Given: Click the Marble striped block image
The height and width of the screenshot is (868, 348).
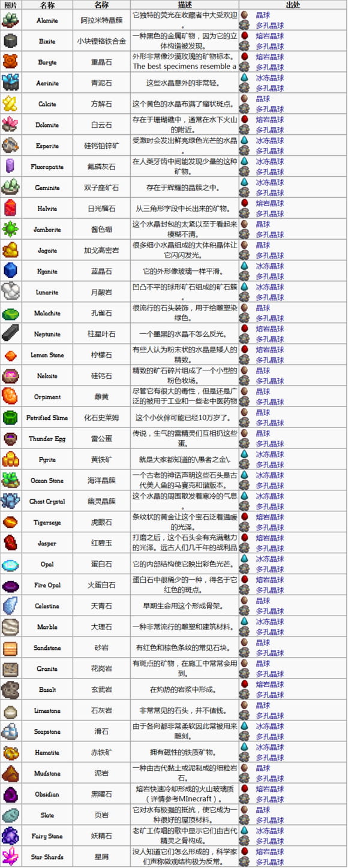Looking at the screenshot, I should (10, 626).
